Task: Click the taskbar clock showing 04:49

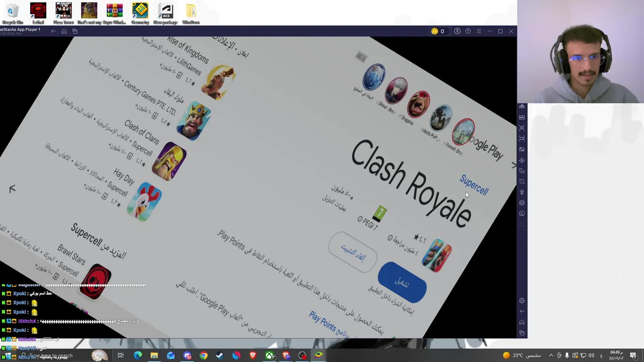Action: click(x=616, y=355)
